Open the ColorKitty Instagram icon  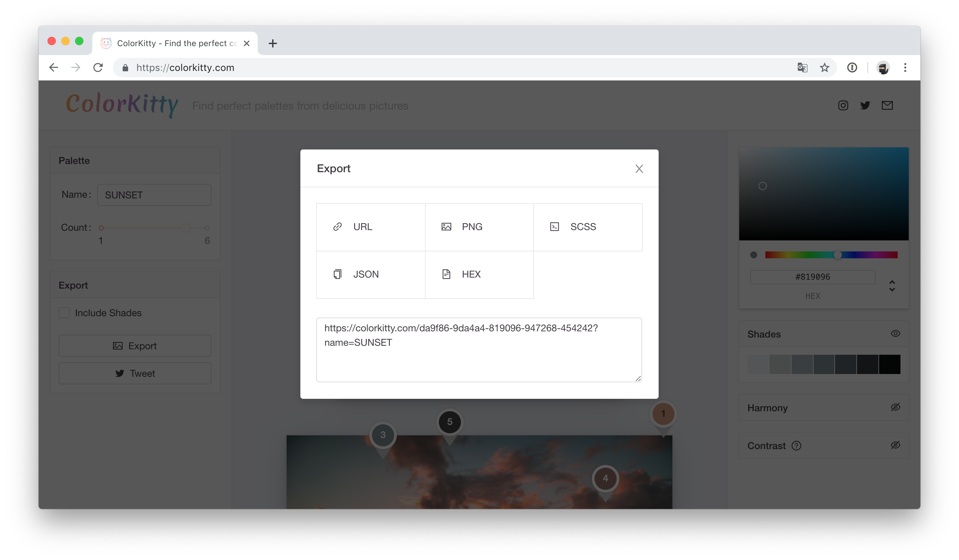click(x=843, y=105)
